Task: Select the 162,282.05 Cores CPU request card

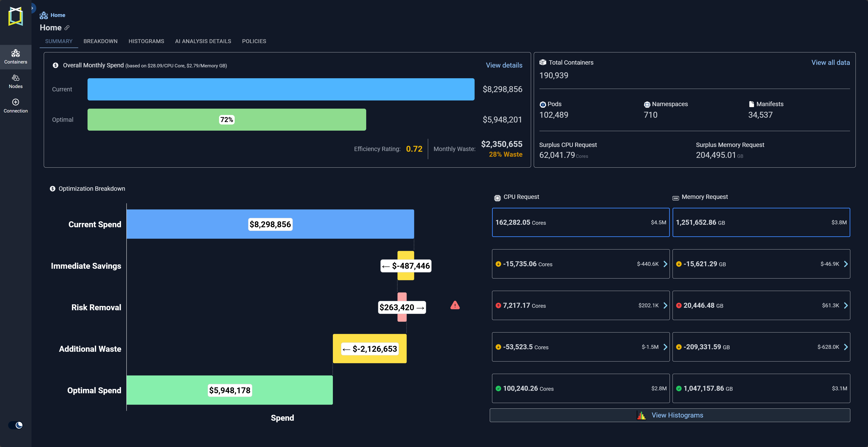Action: click(580, 222)
